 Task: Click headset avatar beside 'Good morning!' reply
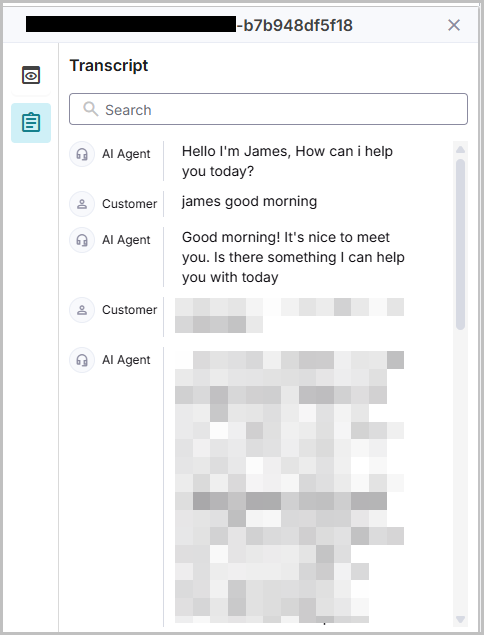tap(82, 240)
